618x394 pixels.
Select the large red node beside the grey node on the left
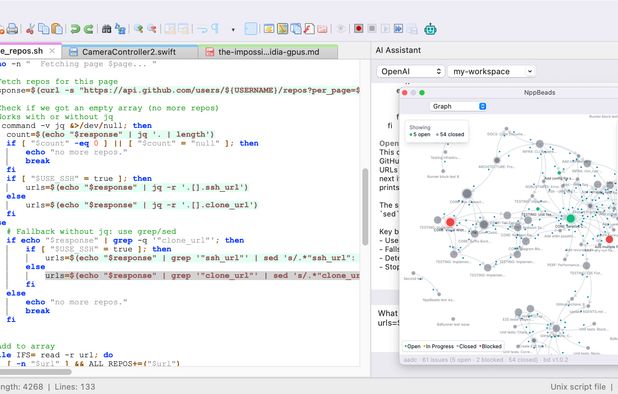click(x=450, y=222)
